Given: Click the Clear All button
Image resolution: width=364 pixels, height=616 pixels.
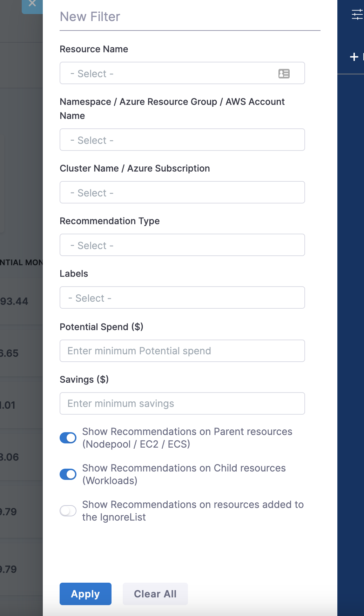Looking at the screenshot, I should click(x=155, y=594).
